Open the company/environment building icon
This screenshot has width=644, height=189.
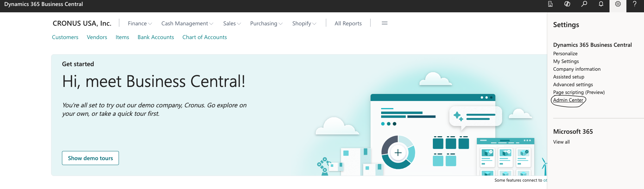pos(550,4)
